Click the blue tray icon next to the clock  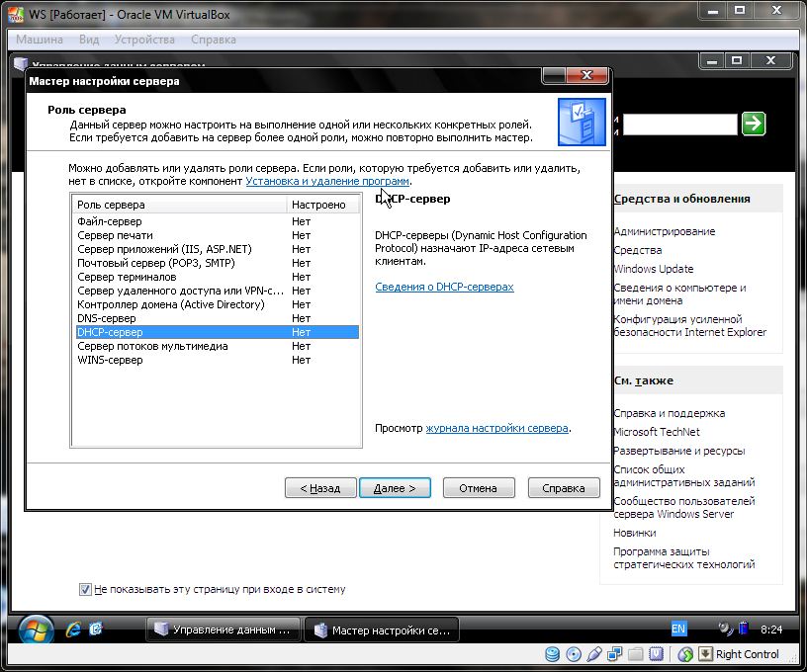tap(744, 629)
